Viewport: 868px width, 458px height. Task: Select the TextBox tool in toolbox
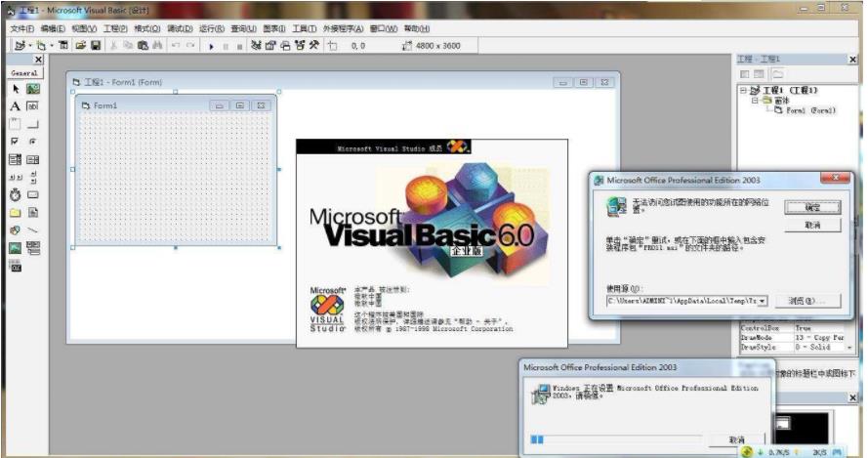click(33, 105)
